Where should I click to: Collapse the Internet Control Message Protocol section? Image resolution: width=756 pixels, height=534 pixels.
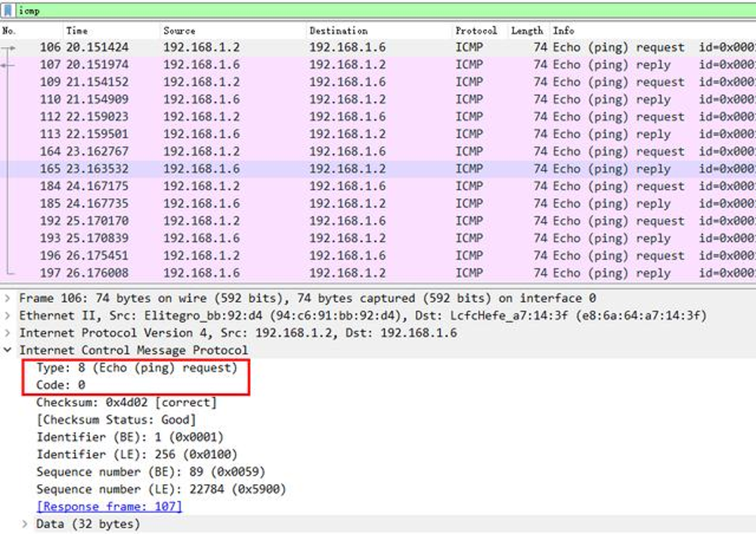[8, 351]
